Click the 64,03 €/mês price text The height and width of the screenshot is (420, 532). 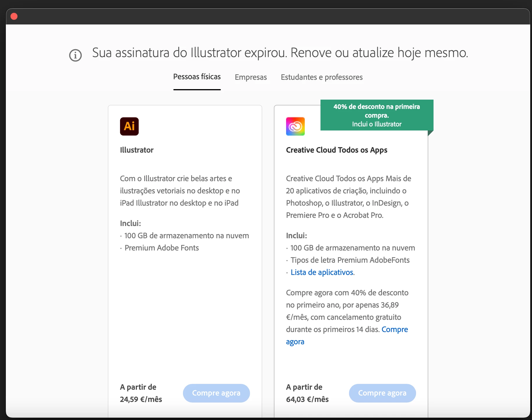307,399
